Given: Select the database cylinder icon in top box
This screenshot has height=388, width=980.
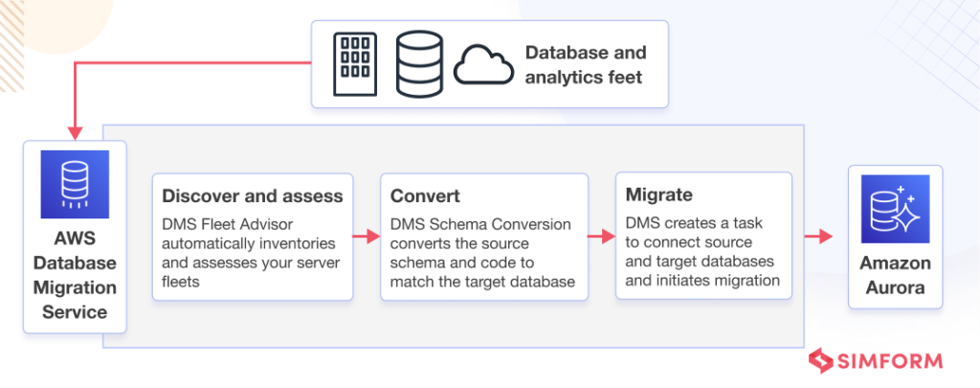Looking at the screenshot, I should (x=419, y=64).
